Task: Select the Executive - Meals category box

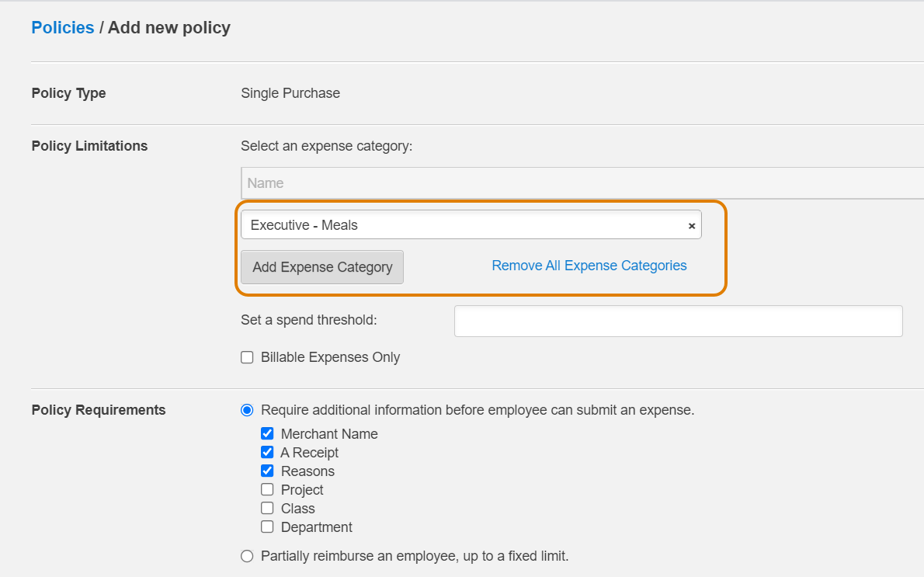Action: [x=471, y=224]
